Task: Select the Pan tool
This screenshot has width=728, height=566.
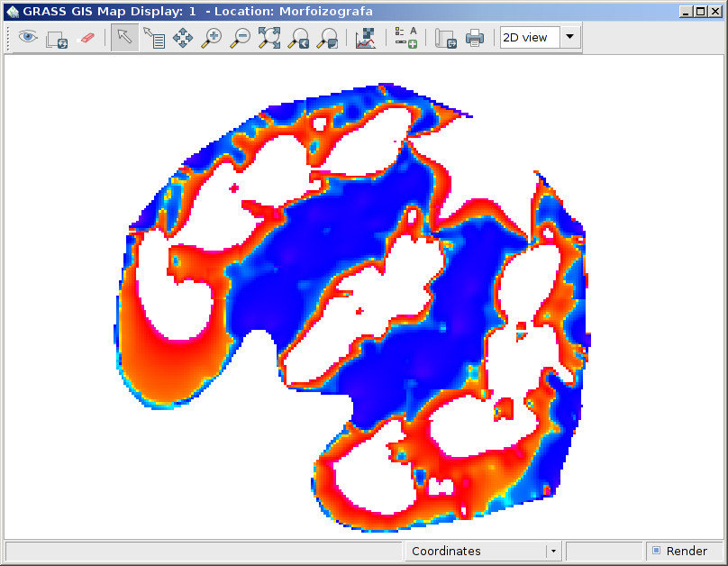Action: tap(183, 38)
